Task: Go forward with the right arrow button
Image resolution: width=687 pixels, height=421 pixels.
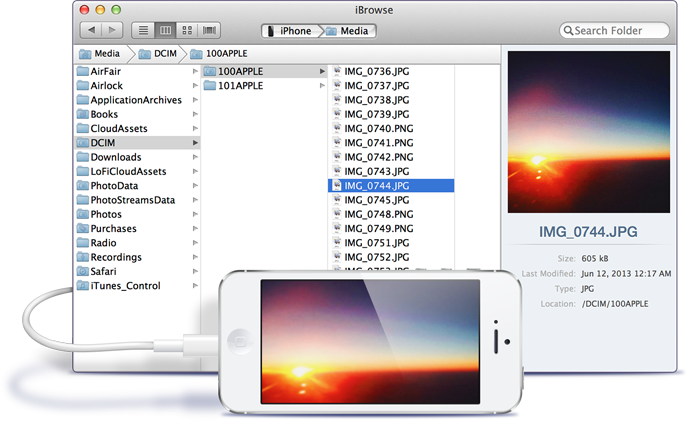Action: click(112, 30)
